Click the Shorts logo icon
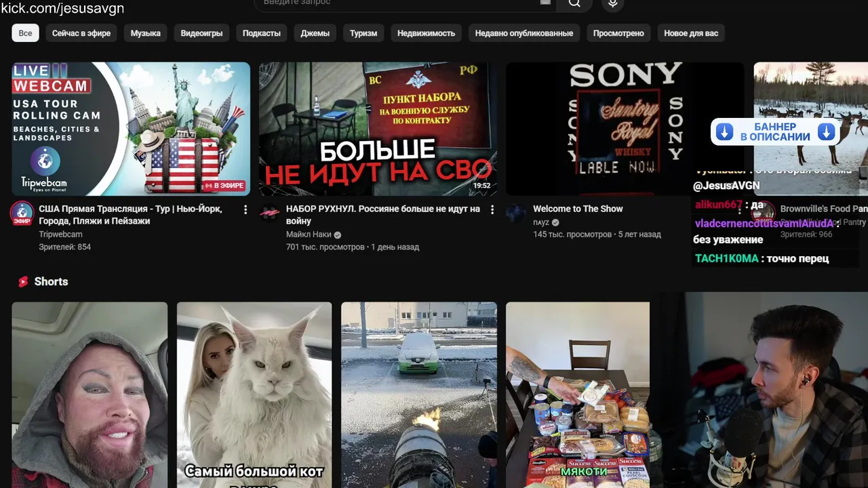The width and height of the screenshot is (868, 488). click(23, 281)
